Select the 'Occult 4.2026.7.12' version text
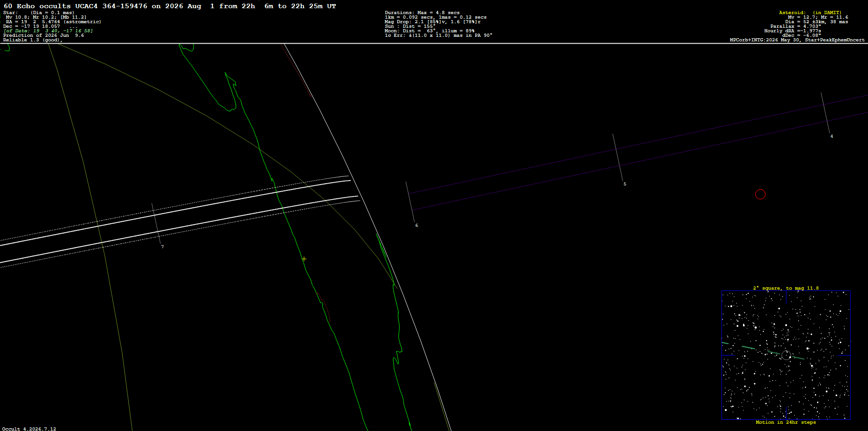Image resolution: width=868 pixels, height=431 pixels. 30,429
